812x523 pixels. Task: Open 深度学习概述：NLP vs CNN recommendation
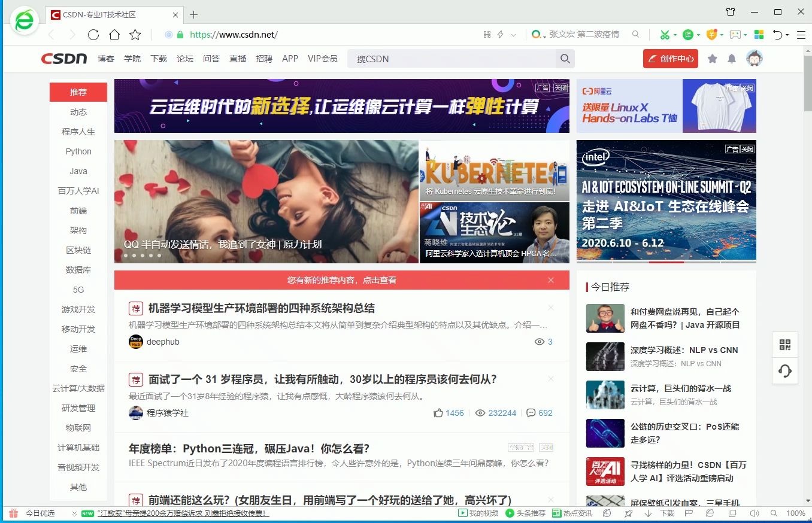pos(684,350)
